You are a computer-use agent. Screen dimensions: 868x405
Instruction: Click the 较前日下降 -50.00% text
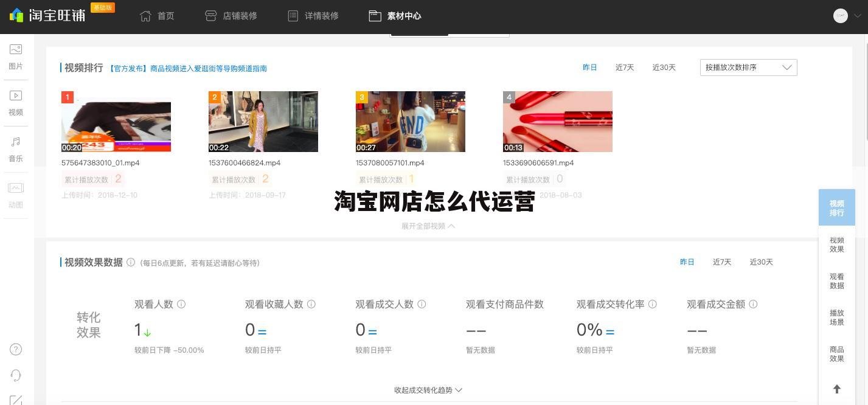coord(169,350)
